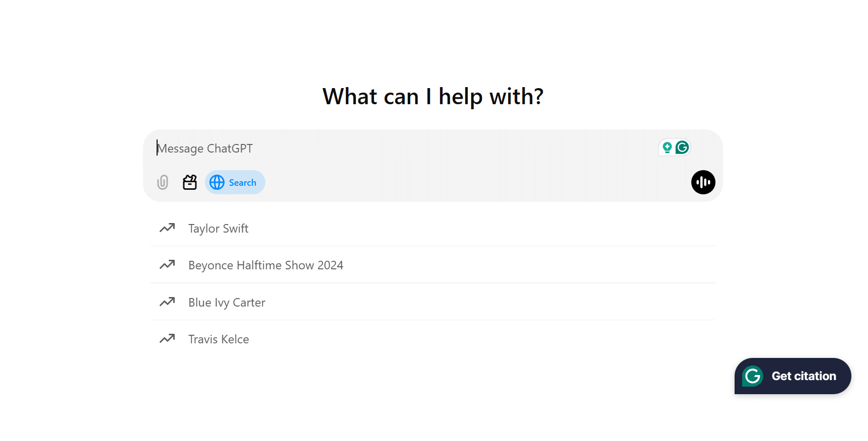Click the trending arrow beside Beyonce Halftime Show
The image size is (868, 441).
[x=167, y=265]
